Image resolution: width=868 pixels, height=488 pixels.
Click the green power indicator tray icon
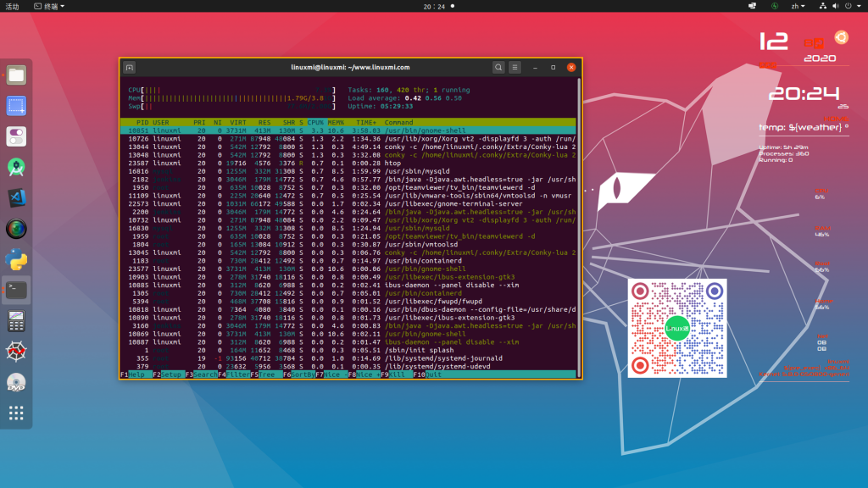point(775,6)
